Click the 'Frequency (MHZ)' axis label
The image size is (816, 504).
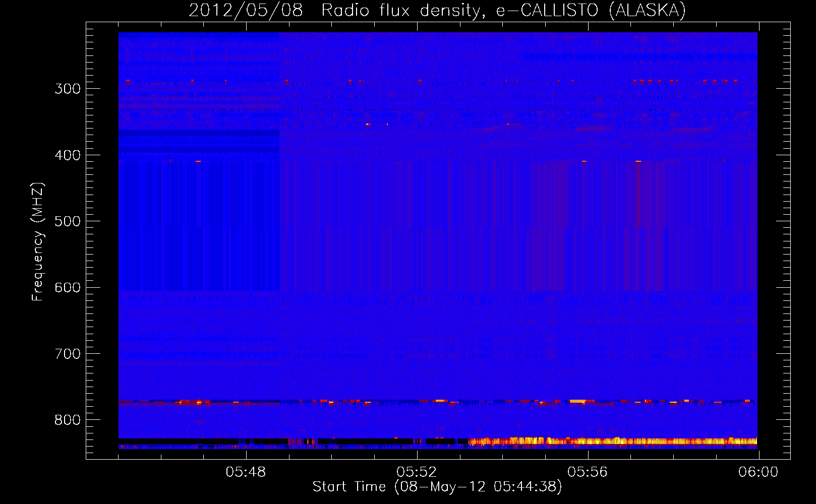point(38,242)
